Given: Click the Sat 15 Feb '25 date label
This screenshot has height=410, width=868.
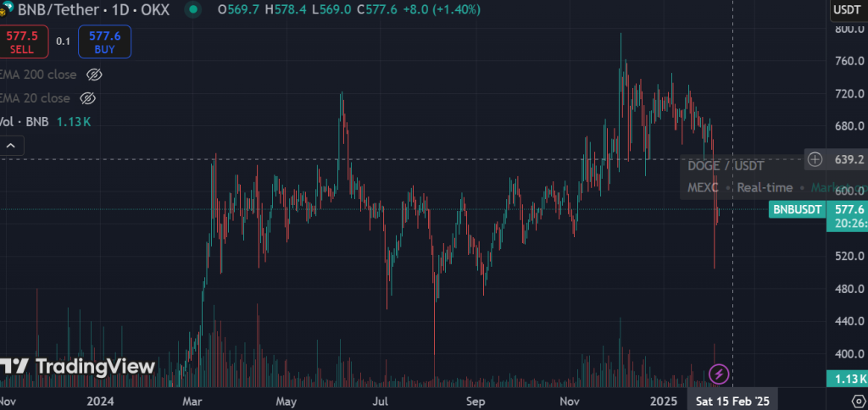Looking at the screenshot, I should pyautogui.click(x=731, y=398).
